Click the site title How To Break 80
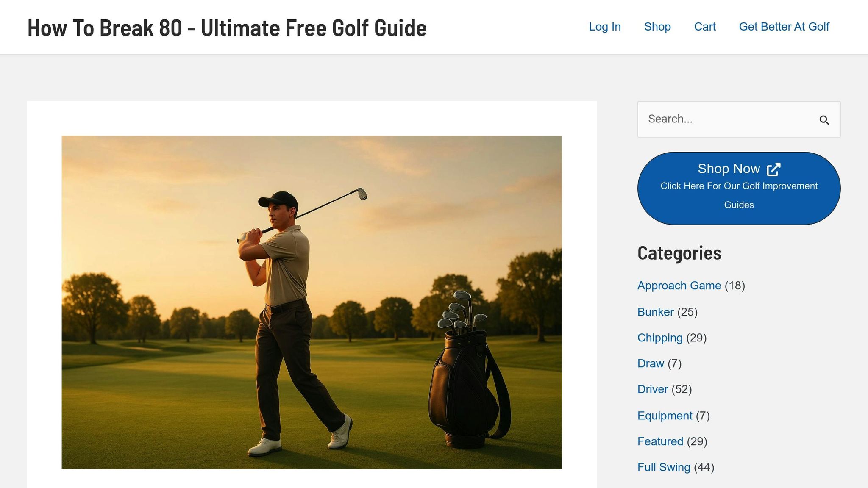 [x=227, y=28]
